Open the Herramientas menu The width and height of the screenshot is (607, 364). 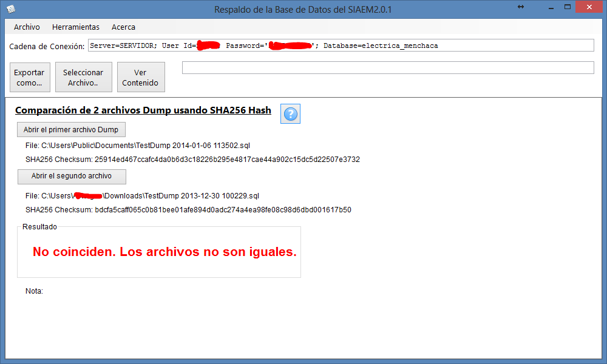click(x=76, y=27)
